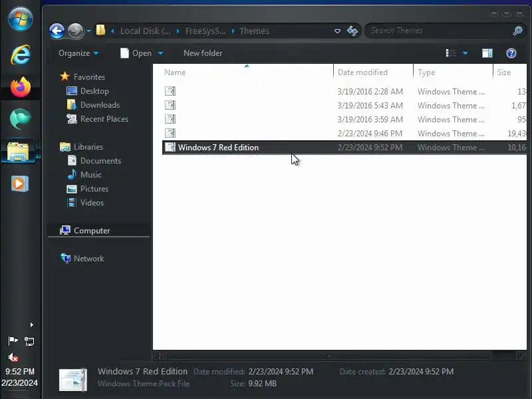Open Desktop in Favorites
This screenshot has height=399, width=532.
(88, 91)
